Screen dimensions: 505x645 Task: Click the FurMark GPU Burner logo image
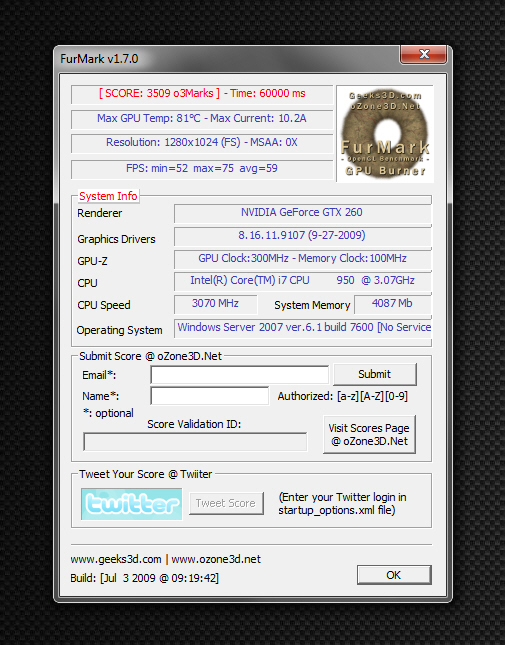coord(385,134)
